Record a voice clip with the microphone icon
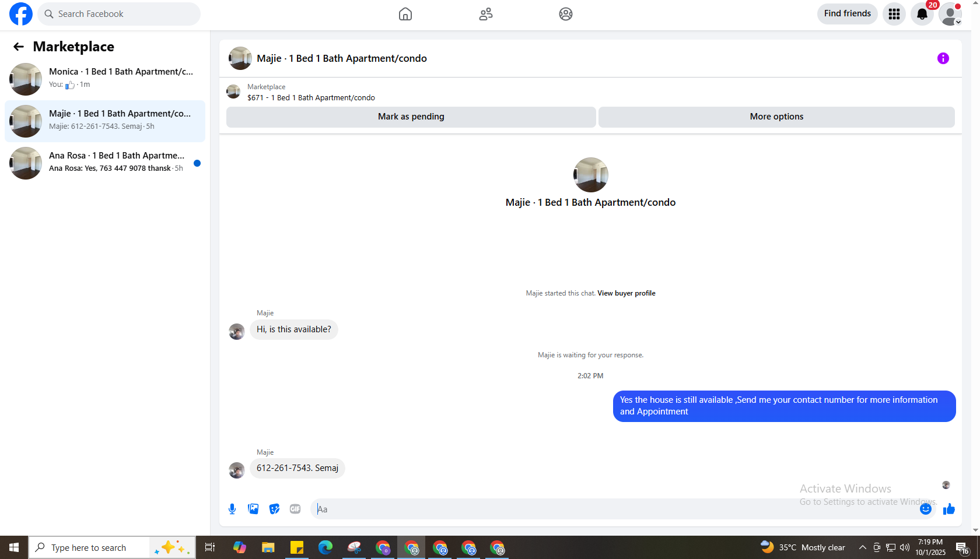This screenshot has height=559, width=980. [232, 509]
